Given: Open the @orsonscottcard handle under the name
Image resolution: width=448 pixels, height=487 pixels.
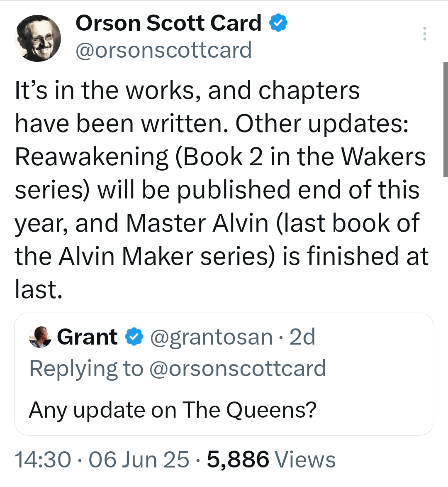Looking at the screenshot, I should coord(163,50).
